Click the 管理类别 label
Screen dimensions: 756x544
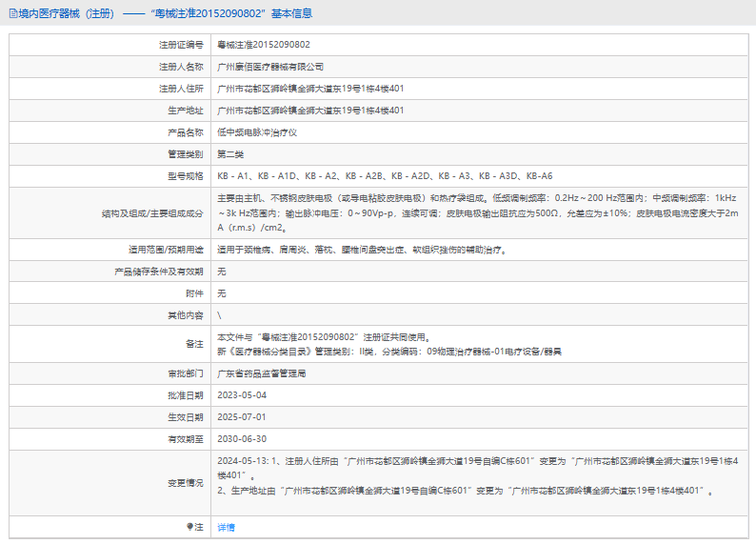[186, 154]
